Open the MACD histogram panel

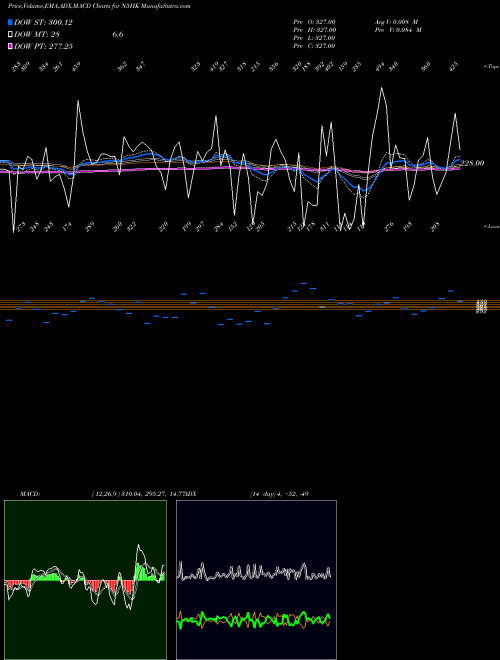(85, 580)
